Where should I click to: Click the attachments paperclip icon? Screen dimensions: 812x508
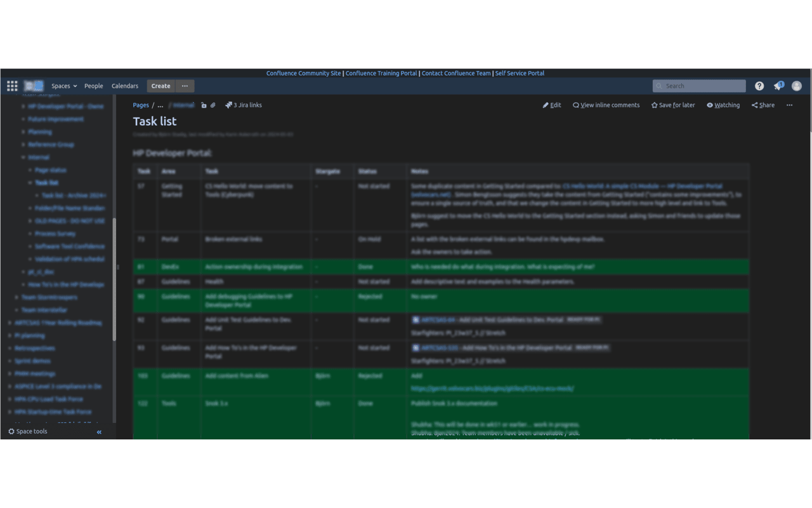point(213,105)
